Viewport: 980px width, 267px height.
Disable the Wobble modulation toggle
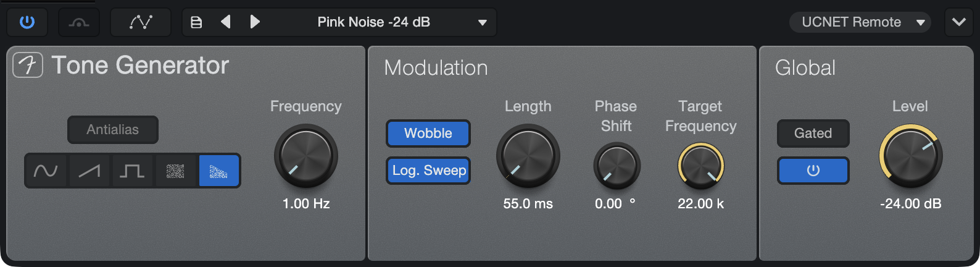pyautogui.click(x=428, y=133)
